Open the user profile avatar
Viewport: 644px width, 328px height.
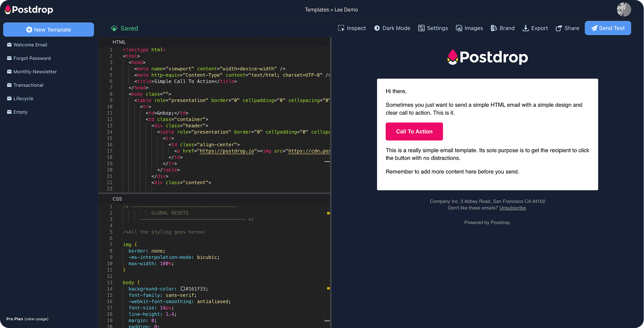(x=624, y=9)
